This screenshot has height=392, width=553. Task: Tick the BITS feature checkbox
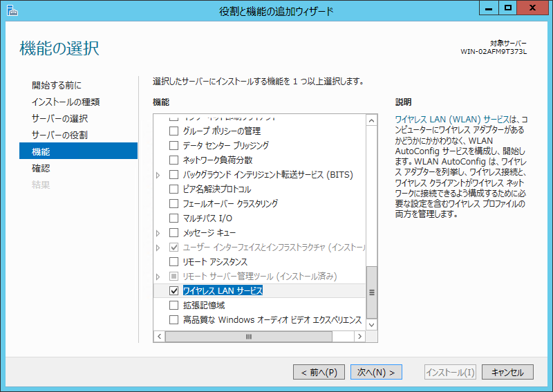(174, 175)
